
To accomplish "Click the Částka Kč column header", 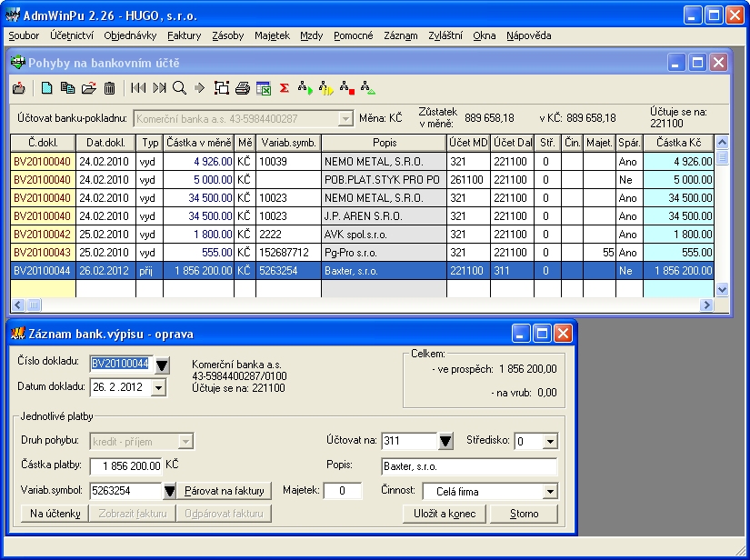I will (x=679, y=143).
